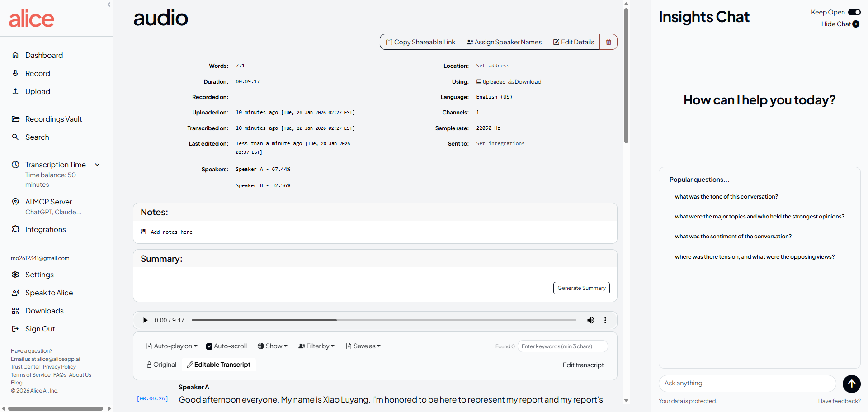The height and width of the screenshot is (412, 868).
Task: Collapse the left sidebar panel
Action: coord(109,5)
